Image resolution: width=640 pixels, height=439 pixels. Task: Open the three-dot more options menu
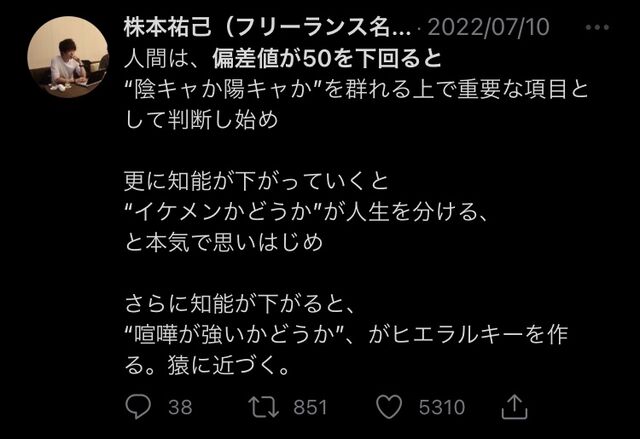click(x=597, y=27)
